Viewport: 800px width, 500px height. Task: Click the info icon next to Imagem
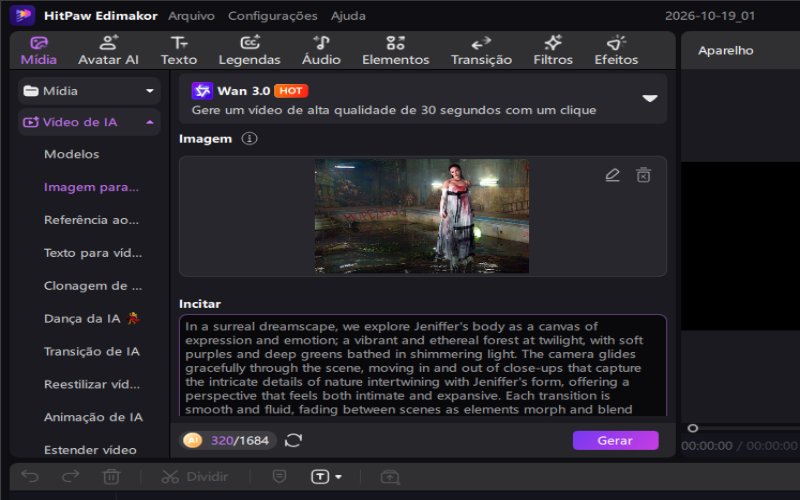[x=249, y=138]
